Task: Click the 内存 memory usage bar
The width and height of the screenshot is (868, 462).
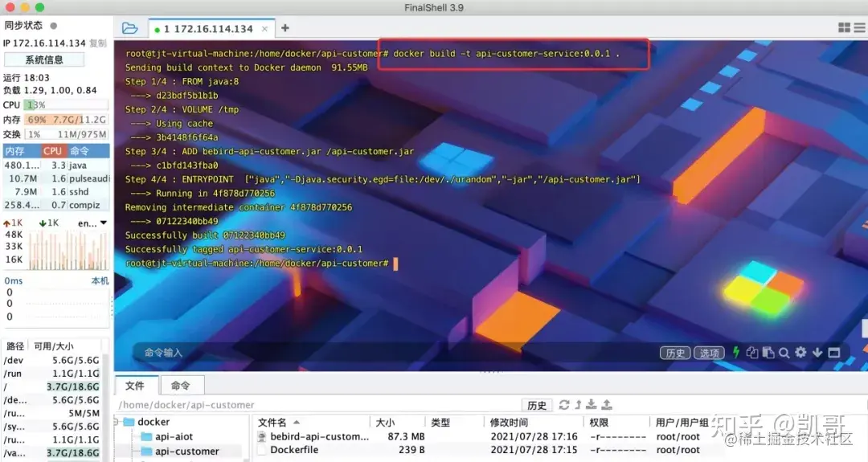Action: 66,120
